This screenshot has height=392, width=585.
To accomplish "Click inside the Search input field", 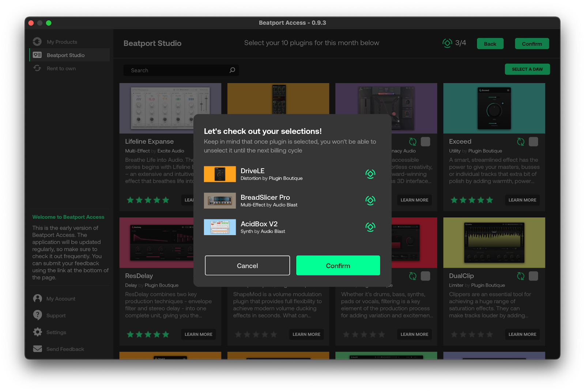I will click(x=175, y=70).
